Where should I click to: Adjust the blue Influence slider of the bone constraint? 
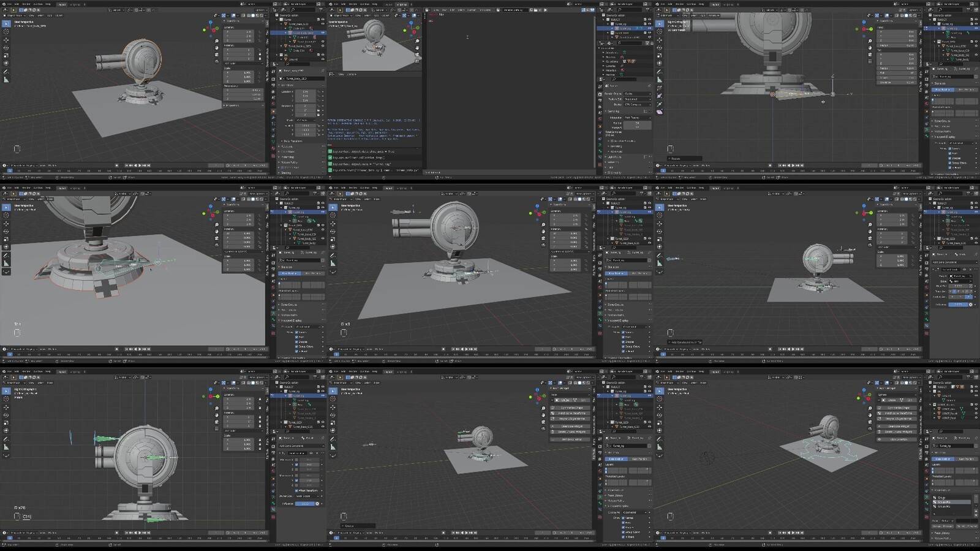[x=304, y=503]
